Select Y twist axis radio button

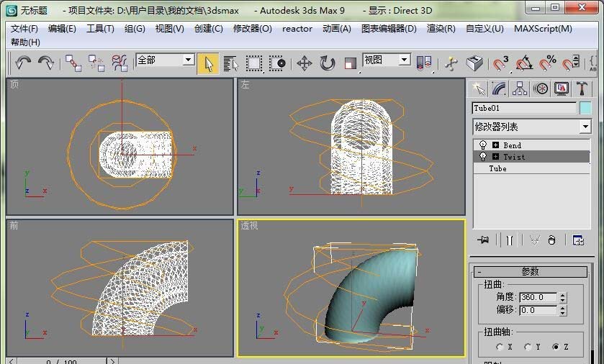[x=528, y=347]
